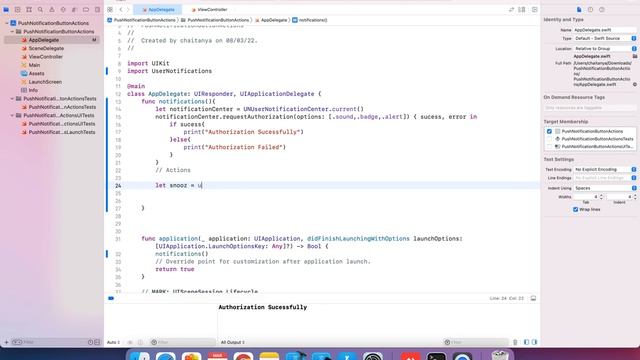Open the Find navigator magnifier icon
Image resolution: width=640 pixels, height=360 pixels.
[x=40, y=9]
